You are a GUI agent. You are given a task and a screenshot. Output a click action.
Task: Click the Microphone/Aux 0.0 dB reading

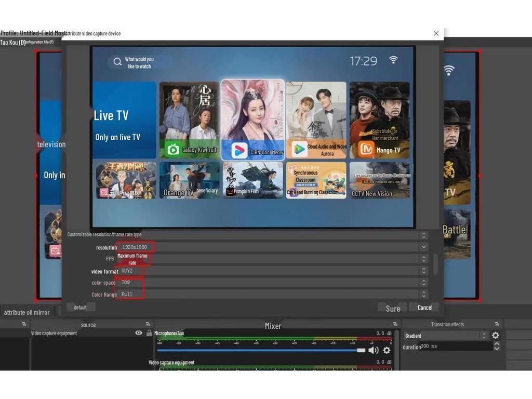pos(384,333)
